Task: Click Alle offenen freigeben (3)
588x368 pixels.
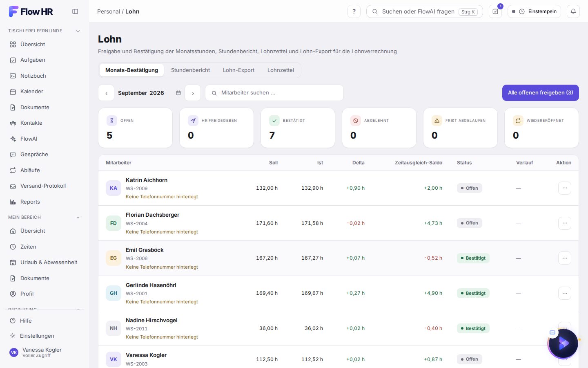Action: [540, 93]
